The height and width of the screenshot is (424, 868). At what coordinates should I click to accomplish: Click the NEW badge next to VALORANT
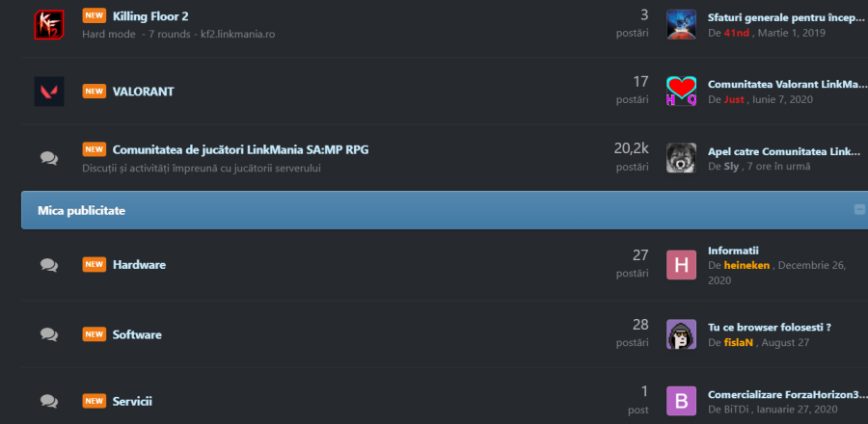pos(94,92)
